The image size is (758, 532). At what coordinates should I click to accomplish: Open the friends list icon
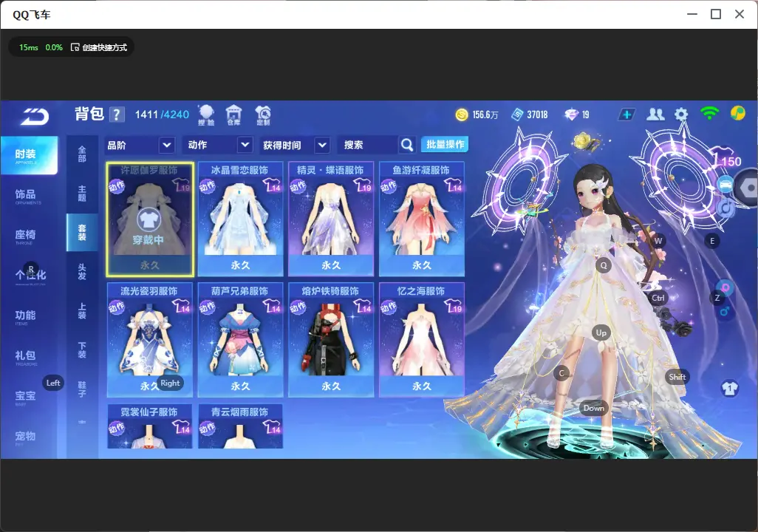tap(655, 115)
